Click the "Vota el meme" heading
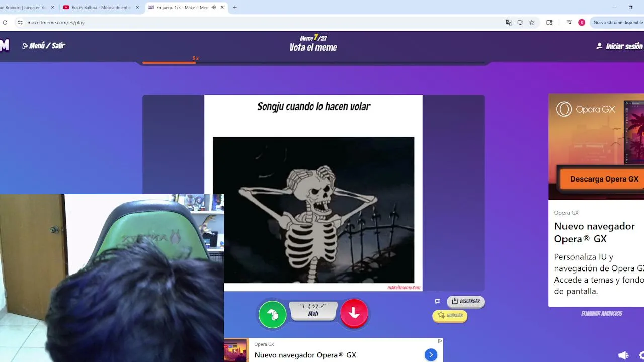Screen dimensions: 644x362 (x=313, y=48)
